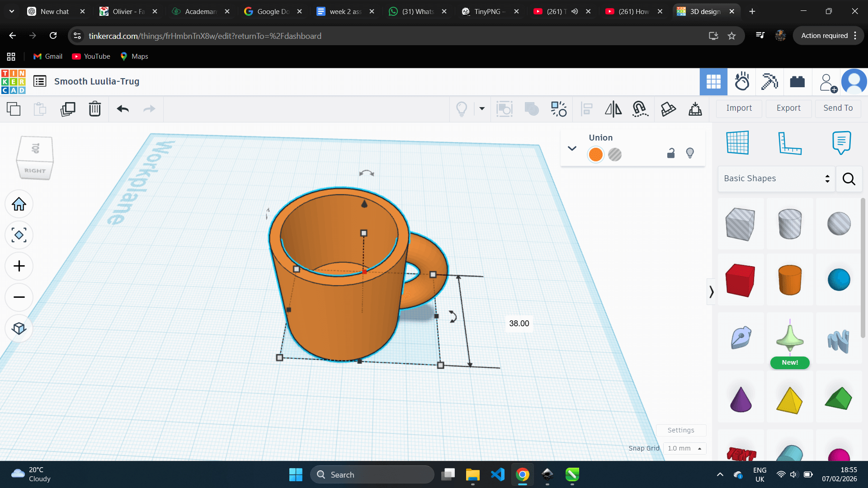This screenshot has height=488, width=868.
Task: Open Snap Grid 1.0 mm dropdown
Action: tap(684, 448)
